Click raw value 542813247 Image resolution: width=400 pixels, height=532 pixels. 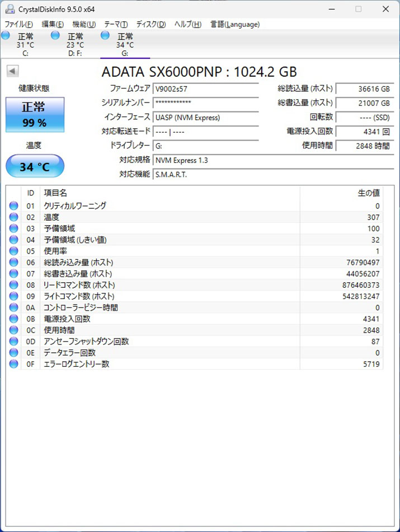(361, 296)
